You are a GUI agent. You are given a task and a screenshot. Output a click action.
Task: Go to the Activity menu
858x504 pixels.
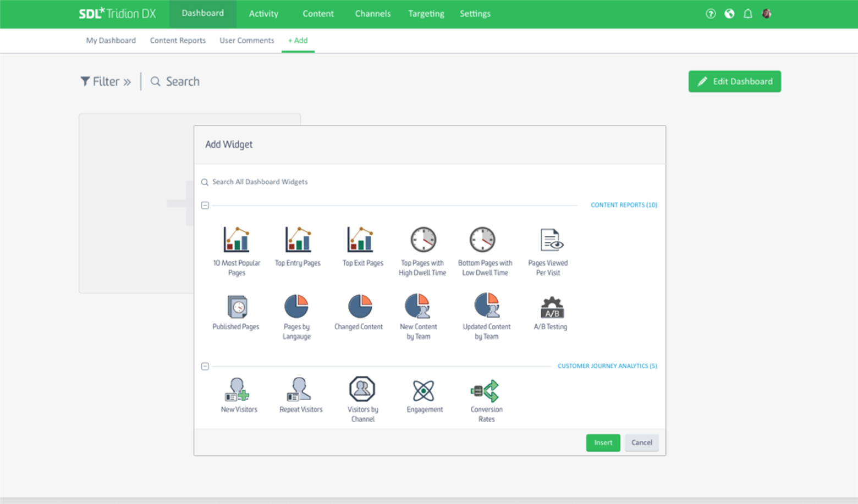coord(263,14)
